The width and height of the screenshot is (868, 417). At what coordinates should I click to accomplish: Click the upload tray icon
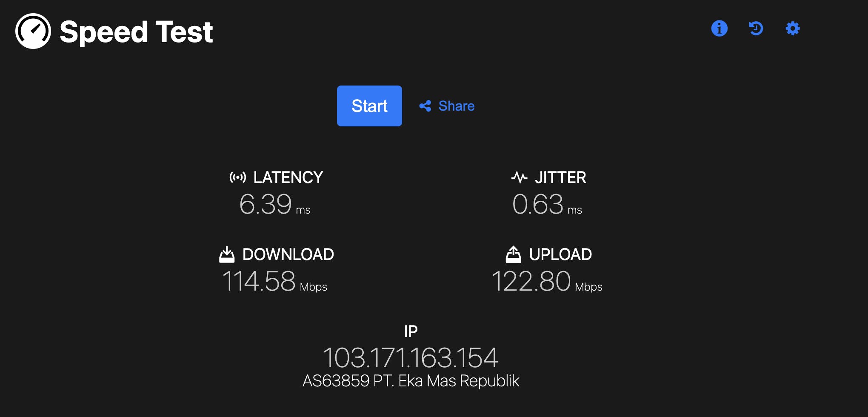tap(513, 254)
